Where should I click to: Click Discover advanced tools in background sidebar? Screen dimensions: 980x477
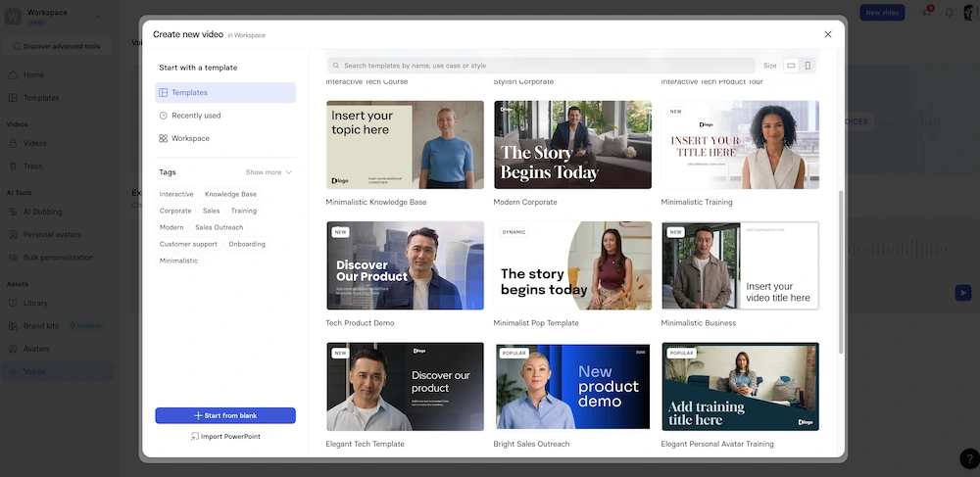pos(57,46)
